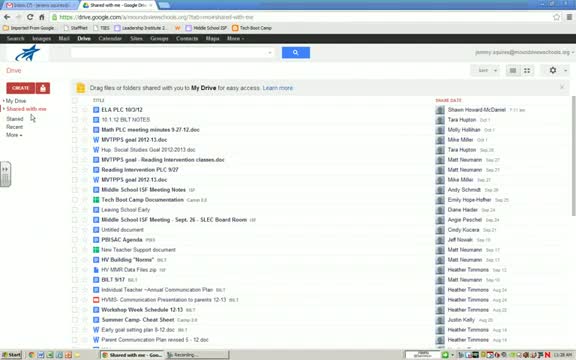Star the 10.1.12 BILT NOTES file
This screenshot has height=360, width=576.
point(84,120)
